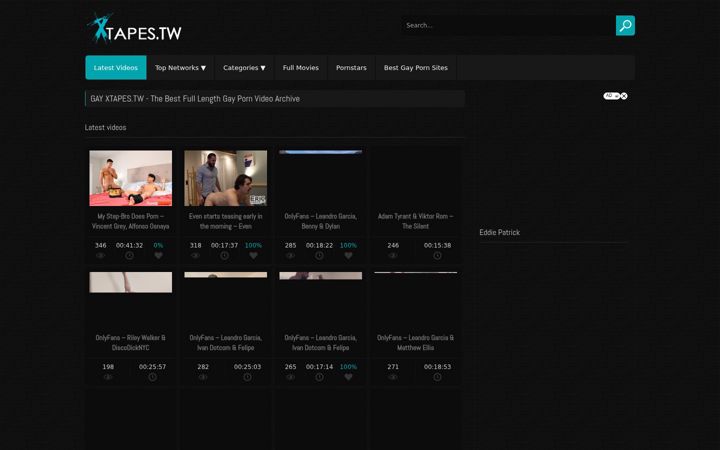Click the clock icon under 00:17:37
Image resolution: width=720 pixels, height=450 pixels.
(225, 255)
